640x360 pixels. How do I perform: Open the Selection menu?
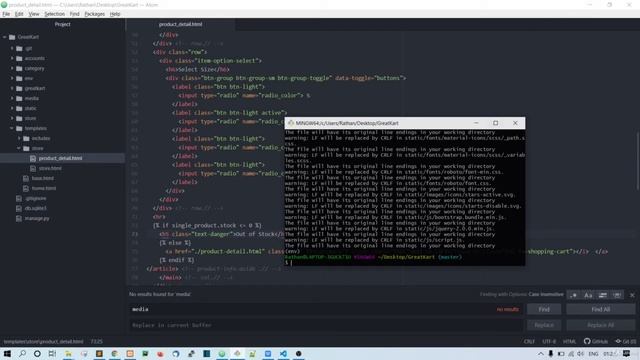click(x=54, y=14)
